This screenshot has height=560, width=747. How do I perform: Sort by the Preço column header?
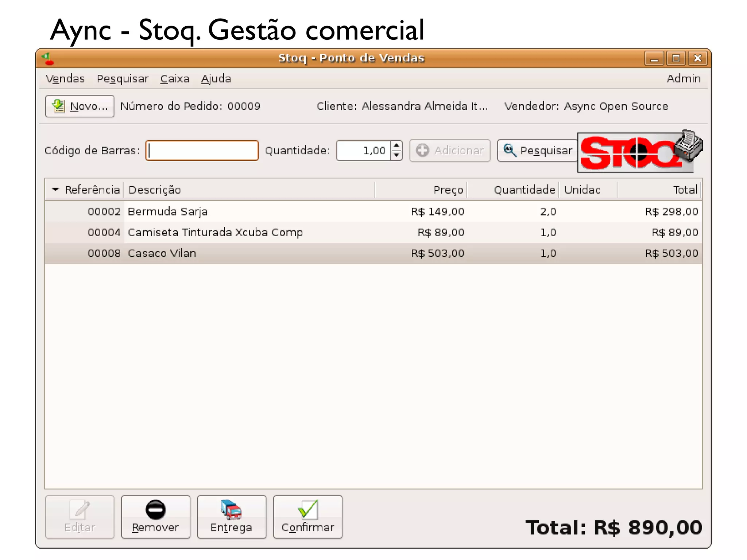tap(421, 190)
